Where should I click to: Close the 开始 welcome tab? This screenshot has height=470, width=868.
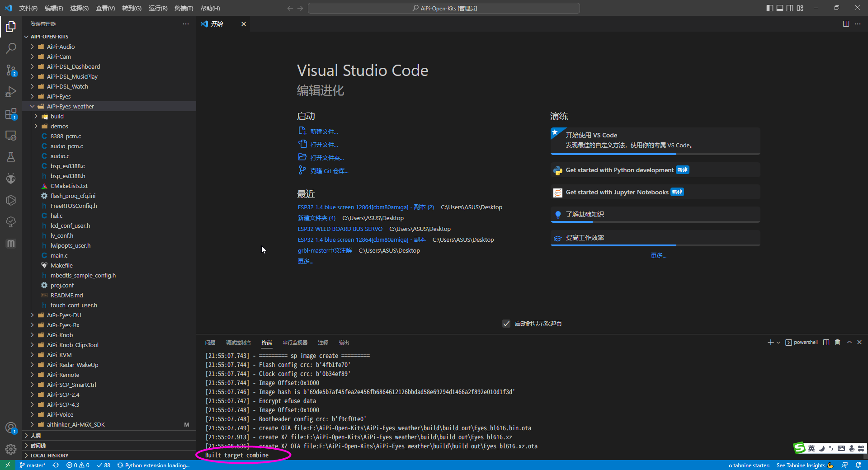pos(244,24)
